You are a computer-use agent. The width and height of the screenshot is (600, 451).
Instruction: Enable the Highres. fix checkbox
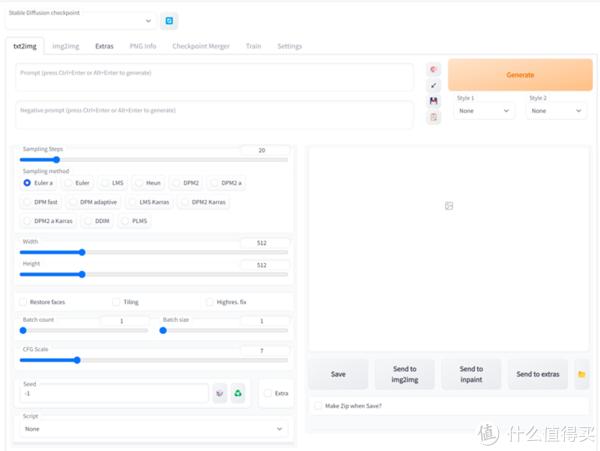click(x=210, y=302)
